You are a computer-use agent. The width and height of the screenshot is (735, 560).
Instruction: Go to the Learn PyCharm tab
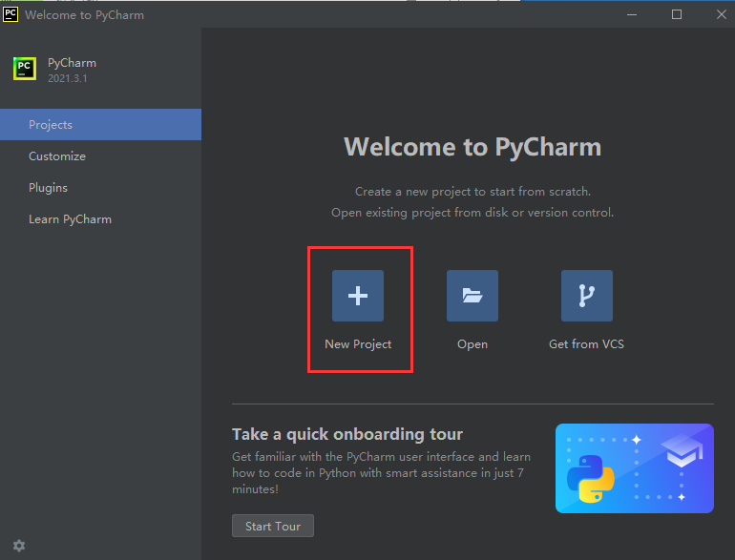click(x=101, y=219)
